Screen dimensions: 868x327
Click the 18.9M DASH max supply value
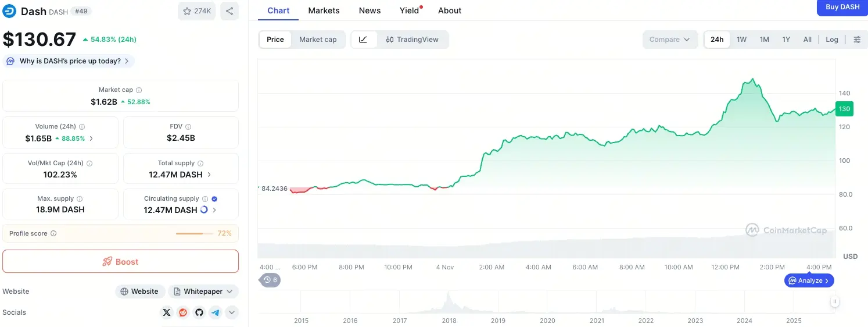pyautogui.click(x=60, y=209)
